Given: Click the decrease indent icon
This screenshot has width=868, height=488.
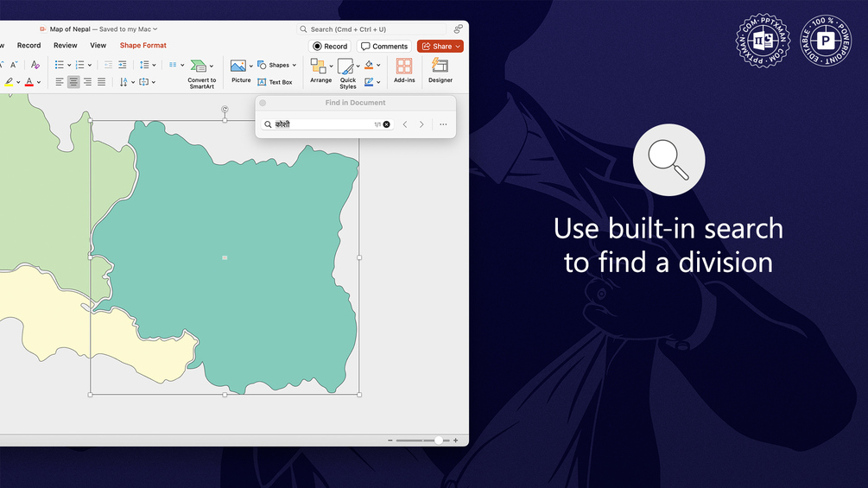Looking at the screenshot, I should coord(109,65).
